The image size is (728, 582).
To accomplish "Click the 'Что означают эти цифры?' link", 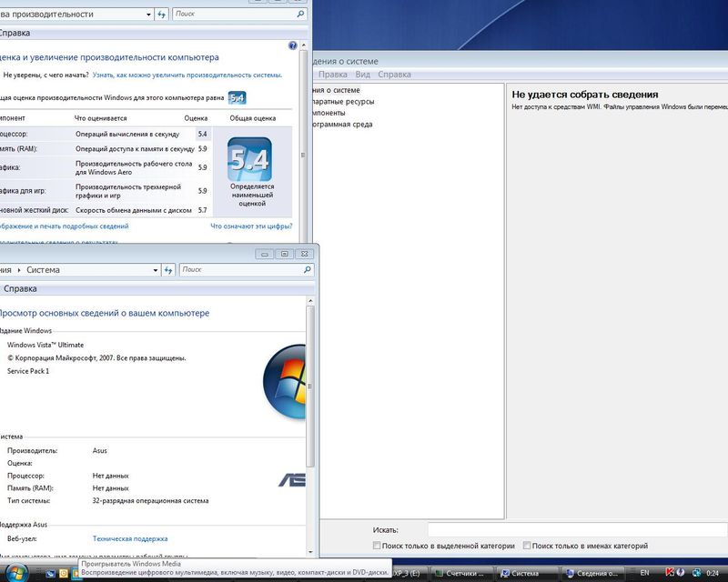I will [x=251, y=226].
